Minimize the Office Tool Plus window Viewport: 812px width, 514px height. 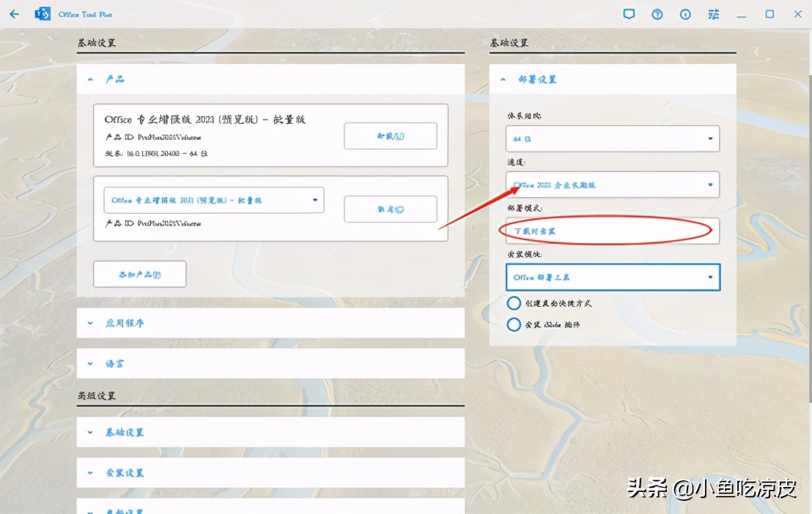coord(742,15)
